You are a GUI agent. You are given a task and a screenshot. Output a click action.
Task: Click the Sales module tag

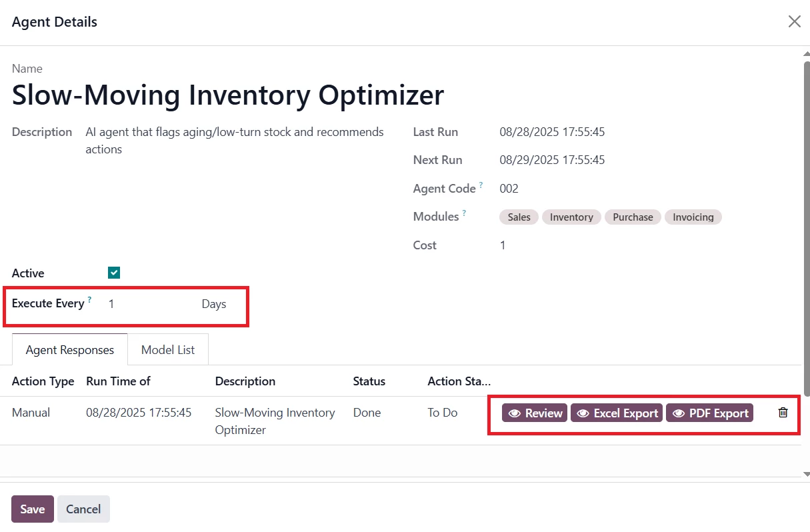[519, 217]
